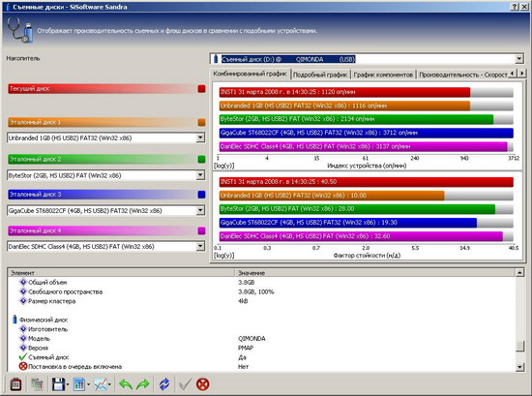The width and height of the screenshot is (532, 396).
Task: Toggle the green reference disk 2 checkbox
Action: pos(201,159)
